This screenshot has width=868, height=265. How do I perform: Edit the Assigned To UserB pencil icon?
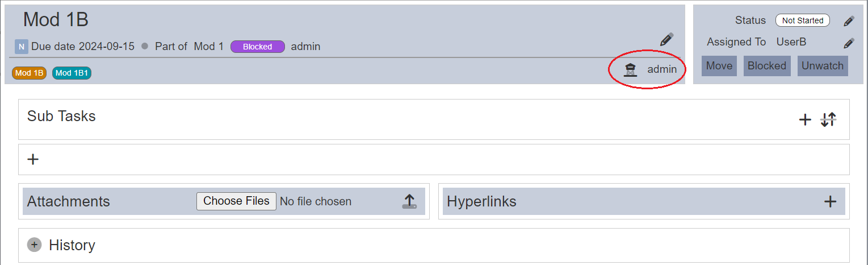849,43
